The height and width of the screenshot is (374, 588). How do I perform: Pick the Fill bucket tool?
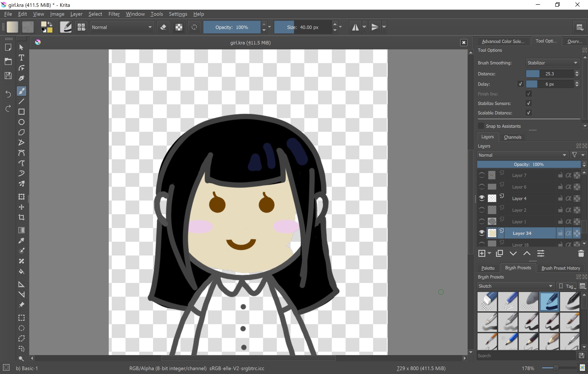[x=21, y=271]
